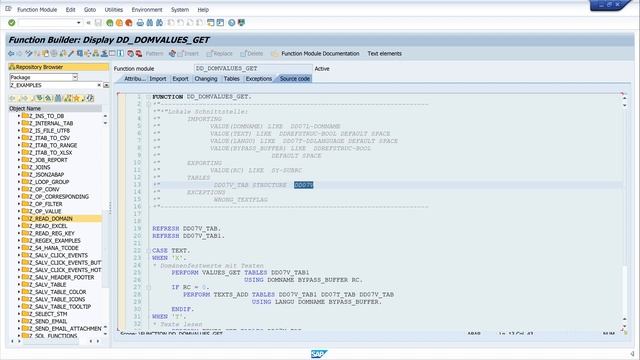Expand the Z_JOB_REPORT tree node
The image size is (640, 360).
(x=19, y=160)
